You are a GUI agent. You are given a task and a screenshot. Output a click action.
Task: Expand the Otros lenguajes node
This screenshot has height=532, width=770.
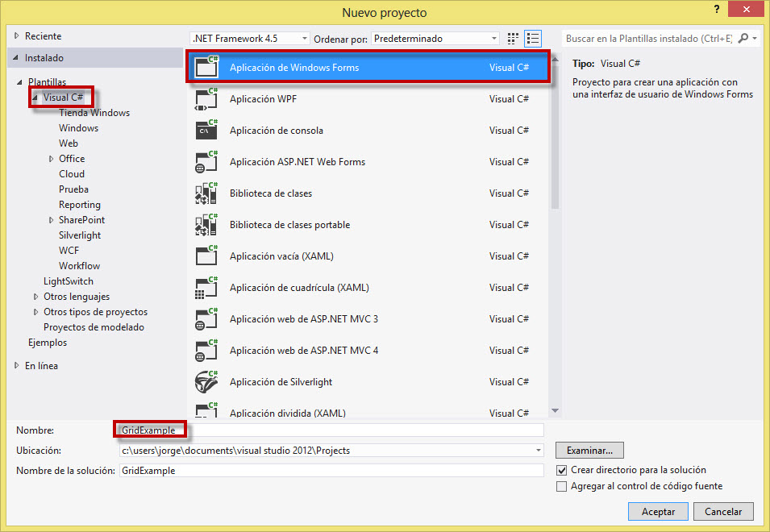click(35, 297)
